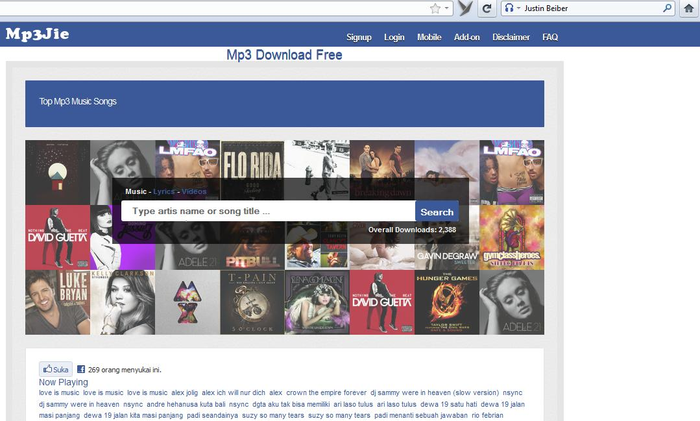Open the Add-on page
The image size is (700, 421).
click(467, 37)
